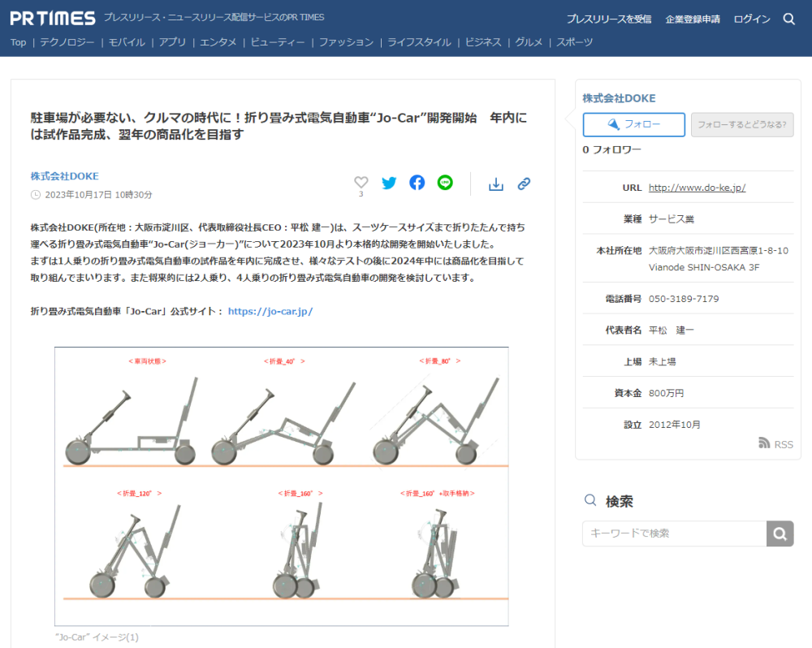This screenshot has width=812, height=648.
Task: Open the ビューティー category
Action: 278,42
